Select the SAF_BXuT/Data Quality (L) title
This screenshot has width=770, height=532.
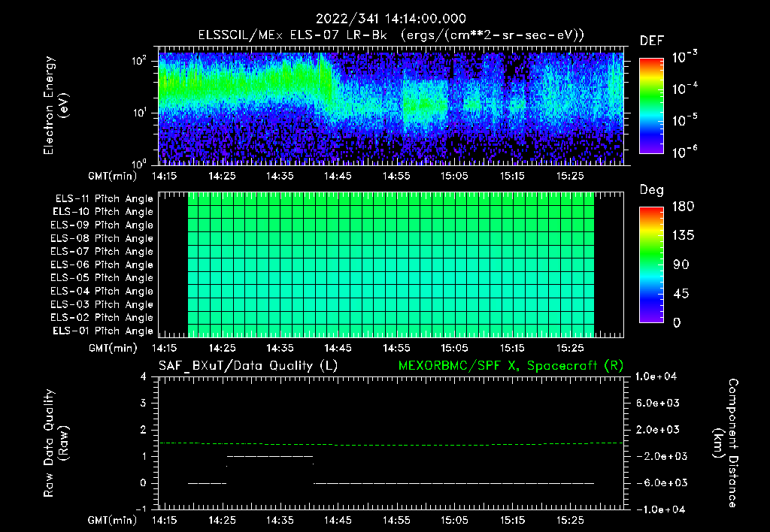pos(248,366)
